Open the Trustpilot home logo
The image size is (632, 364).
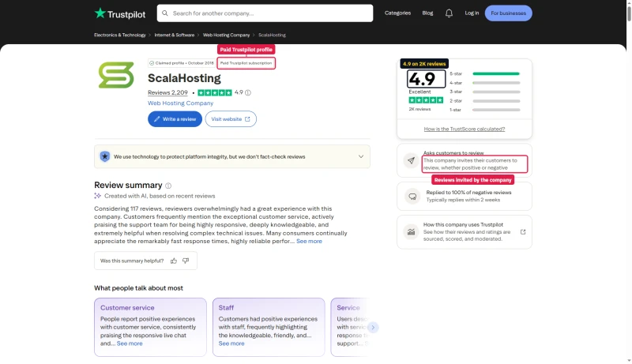(120, 13)
